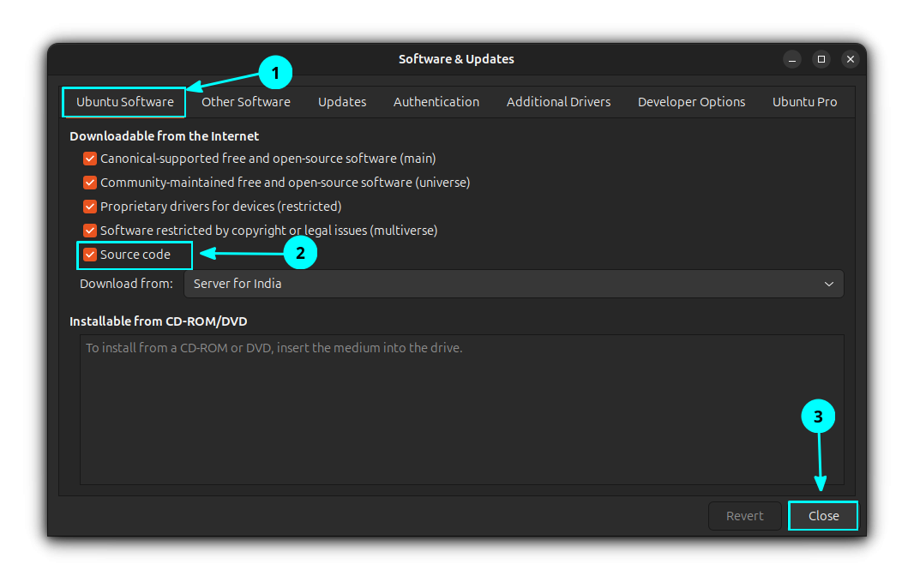Screen dimensions: 914x588
Task: Select the Authentication tab
Action: (x=436, y=102)
